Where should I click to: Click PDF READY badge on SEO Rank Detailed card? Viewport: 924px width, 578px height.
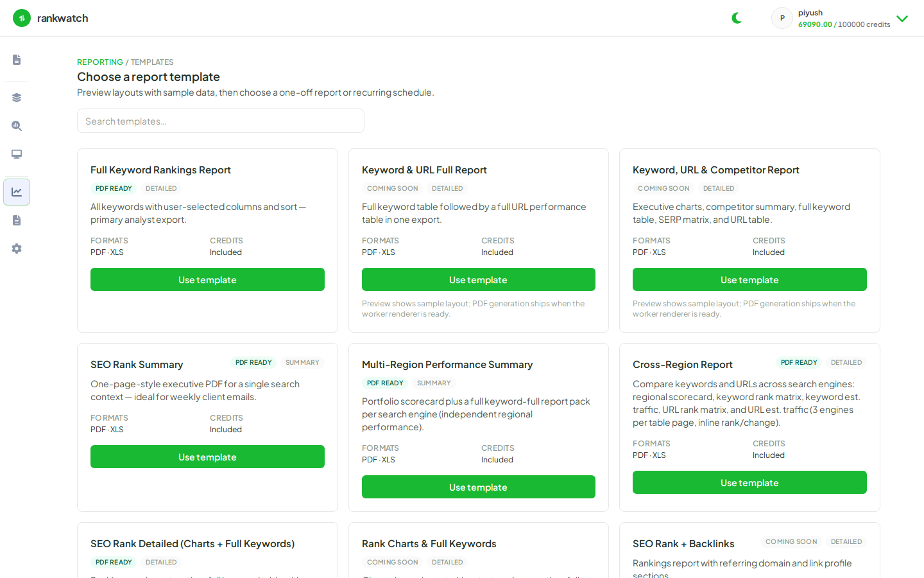coord(114,562)
